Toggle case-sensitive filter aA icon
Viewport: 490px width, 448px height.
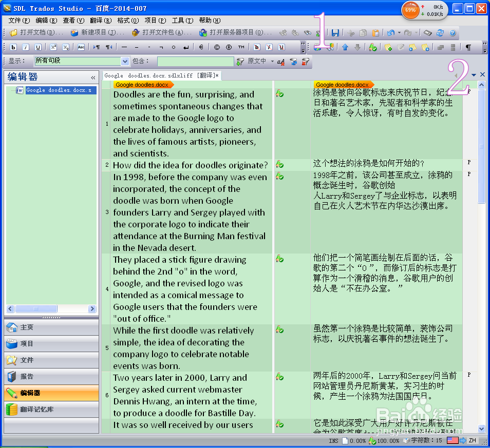[x=280, y=62]
